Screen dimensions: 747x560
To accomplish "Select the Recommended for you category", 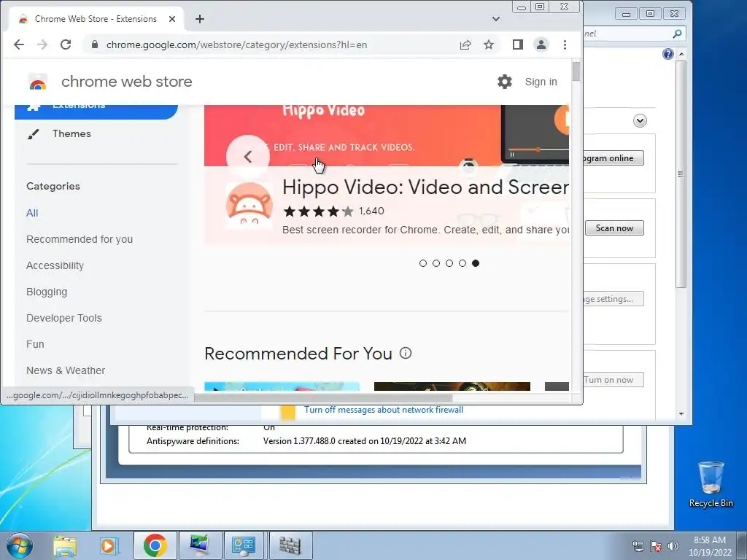I will click(x=80, y=239).
